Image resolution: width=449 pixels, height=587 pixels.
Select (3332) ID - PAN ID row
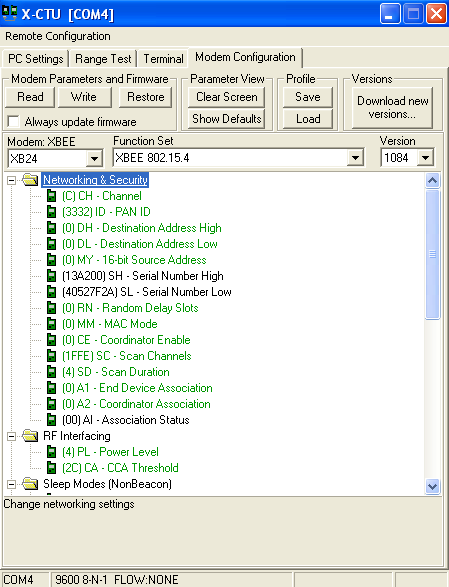pyautogui.click(x=106, y=212)
